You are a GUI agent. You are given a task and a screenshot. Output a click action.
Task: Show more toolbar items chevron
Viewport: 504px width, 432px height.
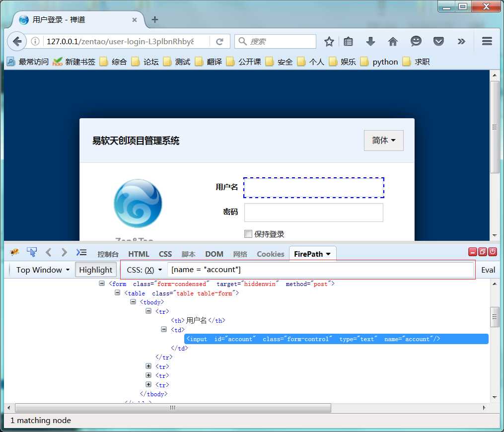click(461, 42)
